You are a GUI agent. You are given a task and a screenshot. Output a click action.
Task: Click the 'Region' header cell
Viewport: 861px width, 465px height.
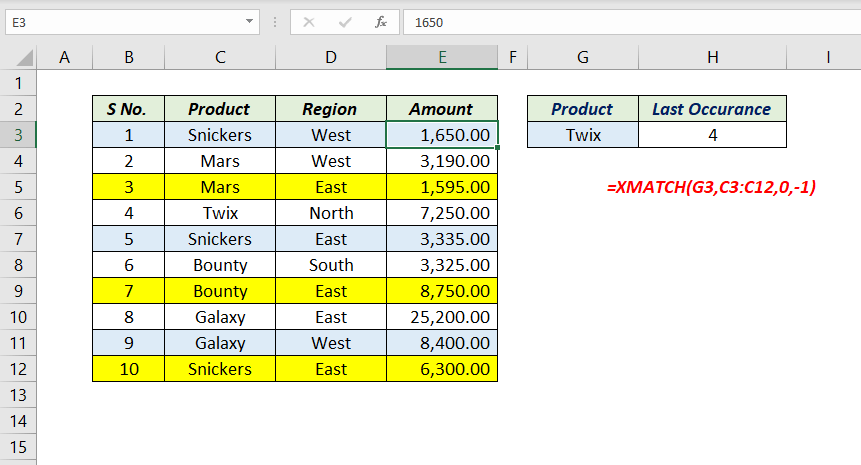pos(331,109)
